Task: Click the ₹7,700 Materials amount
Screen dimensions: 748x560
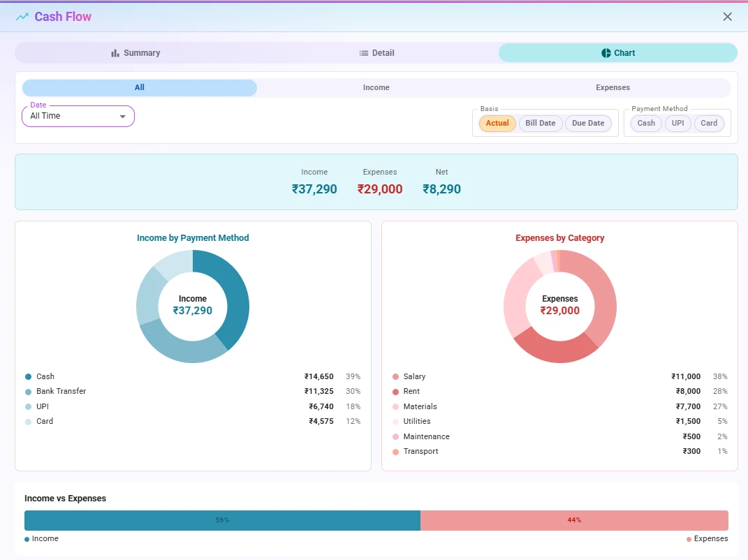Action: (688, 407)
